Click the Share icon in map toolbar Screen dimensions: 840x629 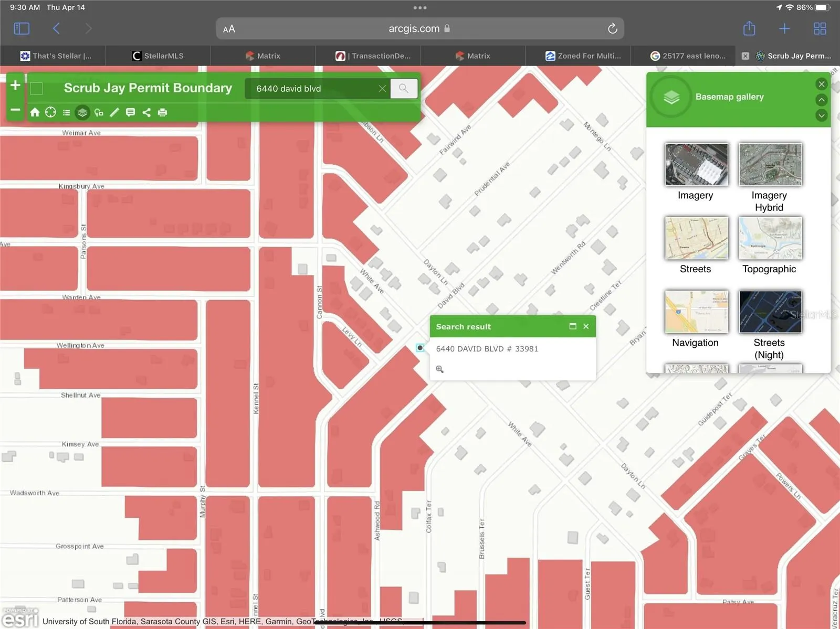[x=146, y=112]
